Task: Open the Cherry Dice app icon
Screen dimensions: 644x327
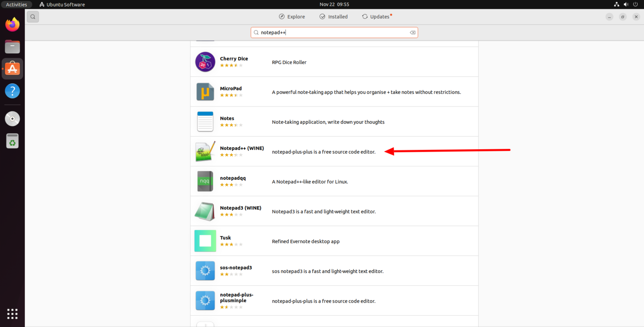Action: coord(205,61)
